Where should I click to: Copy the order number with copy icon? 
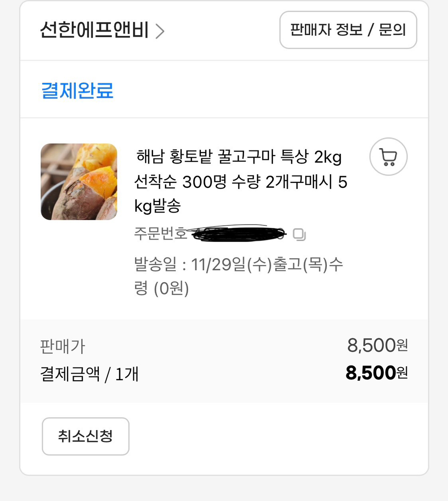(299, 235)
